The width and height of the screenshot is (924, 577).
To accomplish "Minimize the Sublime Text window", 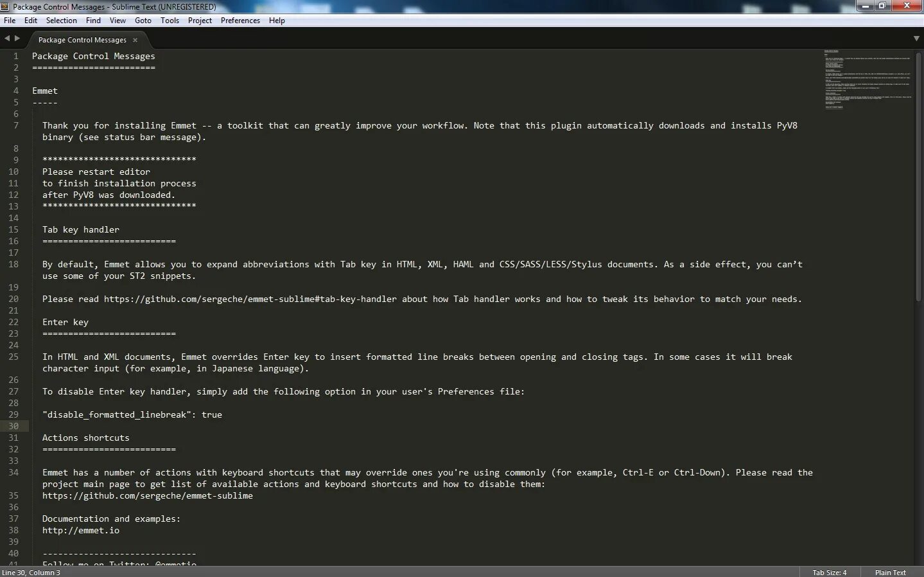I will tap(867, 6).
